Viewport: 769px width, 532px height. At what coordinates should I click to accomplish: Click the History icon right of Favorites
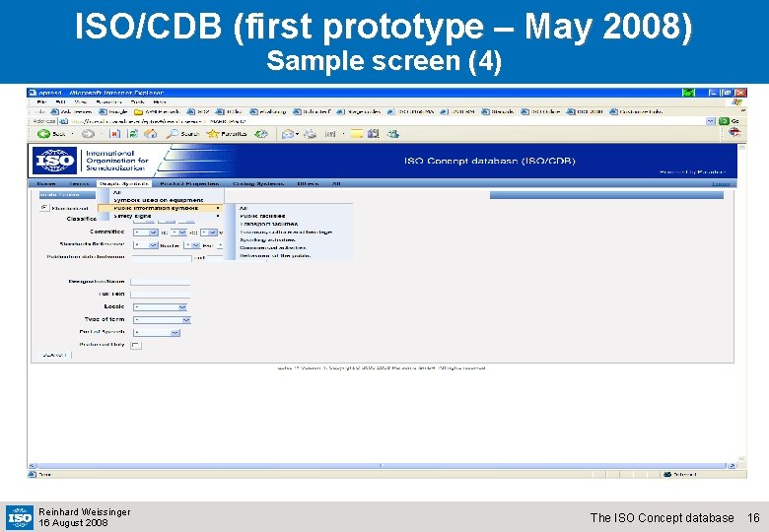(x=261, y=134)
